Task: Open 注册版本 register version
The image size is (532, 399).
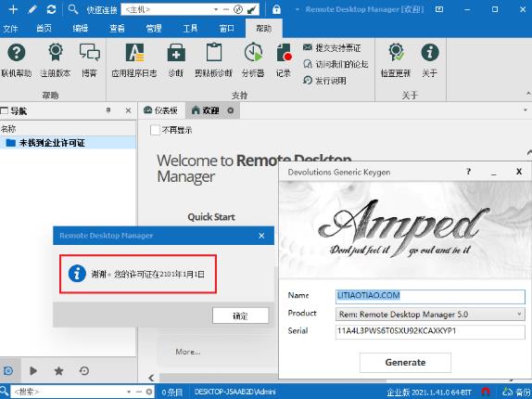Action: (x=56, y=60)
